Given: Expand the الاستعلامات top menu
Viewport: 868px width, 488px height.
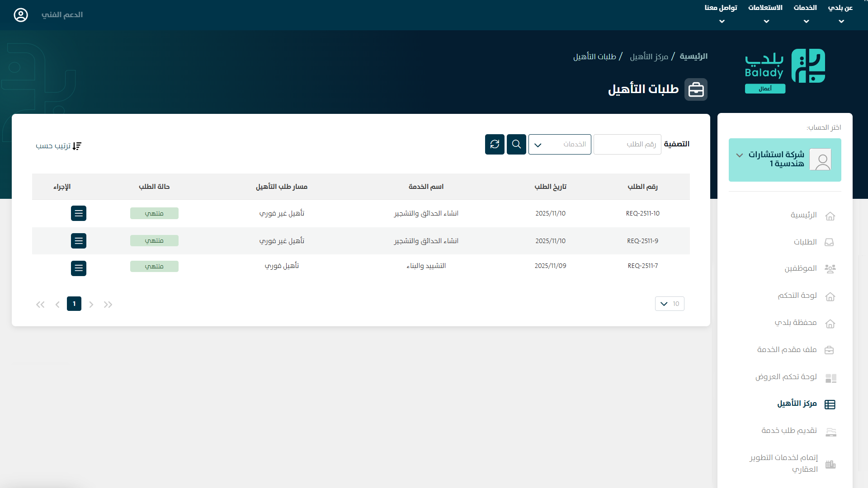Looking at the screenshot, I should 765,14.
